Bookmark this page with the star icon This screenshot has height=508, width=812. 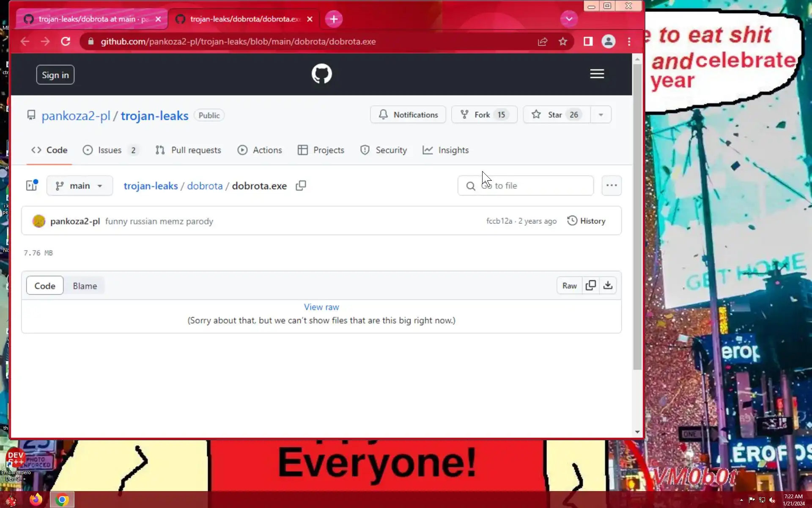point(562,41)
